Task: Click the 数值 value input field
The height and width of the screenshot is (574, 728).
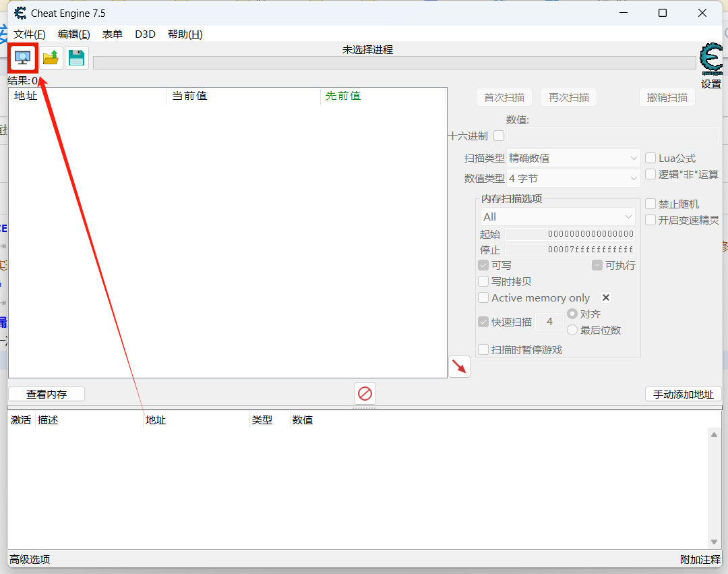Action: [613, 136]
